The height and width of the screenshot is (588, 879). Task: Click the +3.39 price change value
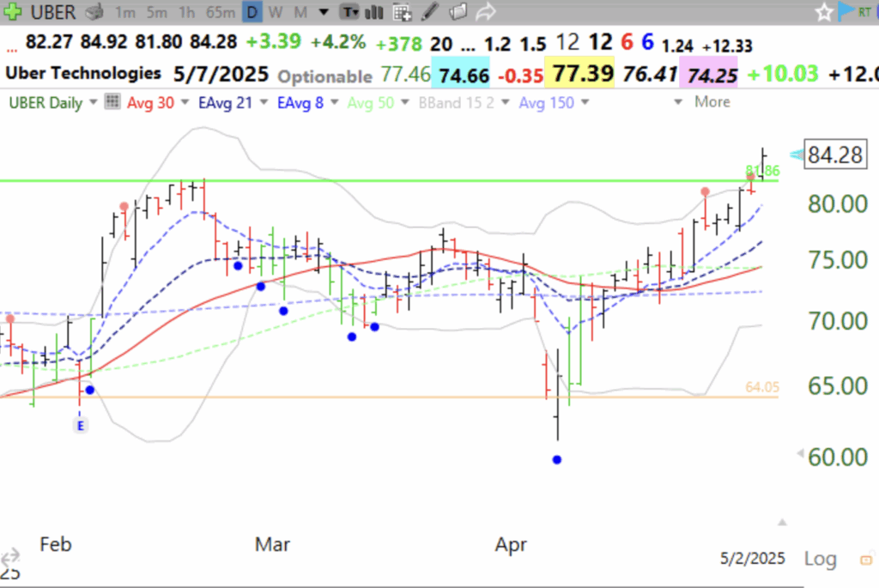point(273,41)
